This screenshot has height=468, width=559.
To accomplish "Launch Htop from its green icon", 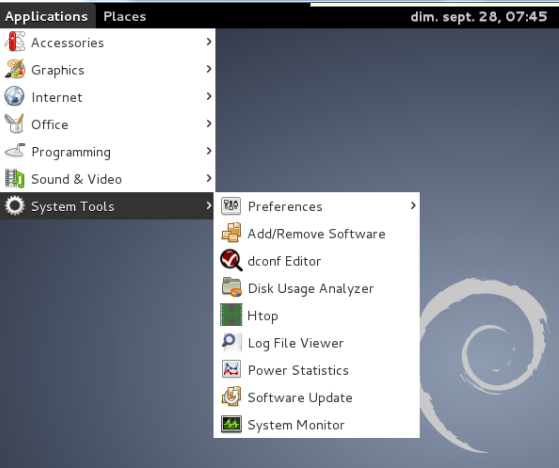I will pos(231,315).
